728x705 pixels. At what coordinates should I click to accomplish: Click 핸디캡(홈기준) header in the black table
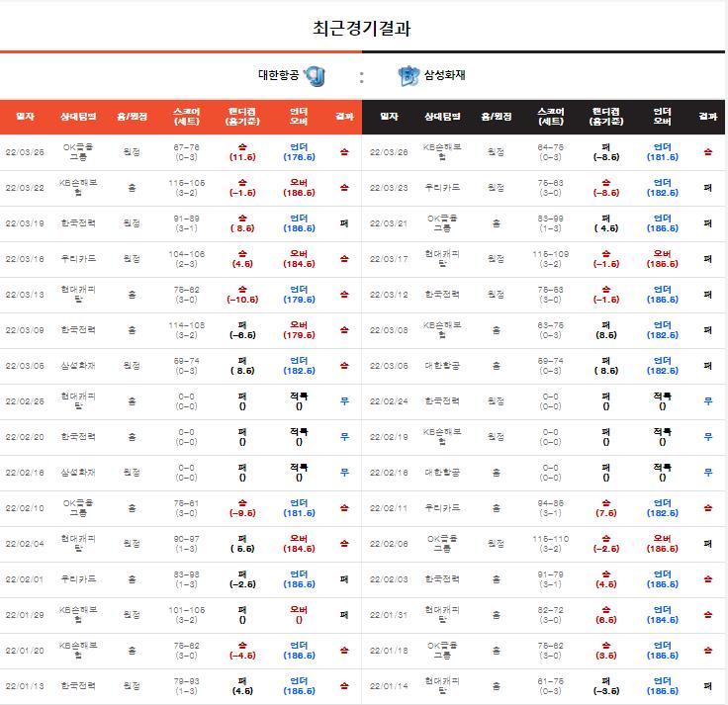pyautogui.click(x=606, y=117)
